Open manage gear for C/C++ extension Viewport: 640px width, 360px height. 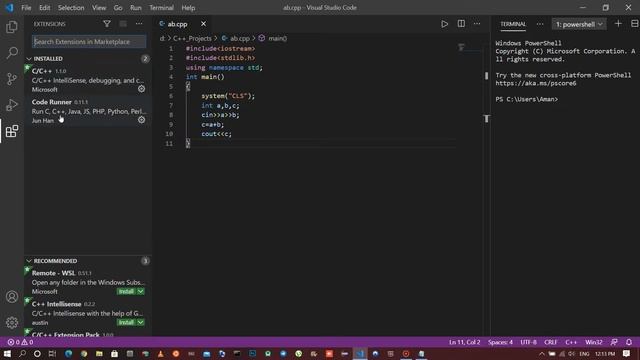(141, 89)
